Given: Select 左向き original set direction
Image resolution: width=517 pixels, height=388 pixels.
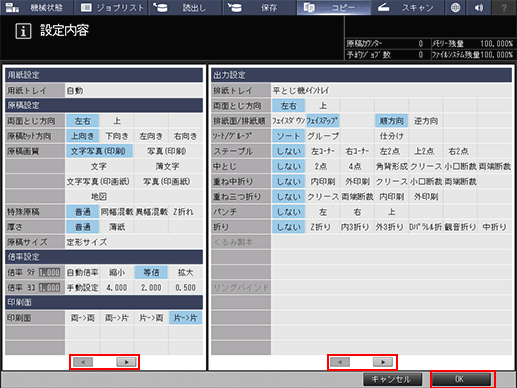Looking at the screenshot, I should click(151, 136).
